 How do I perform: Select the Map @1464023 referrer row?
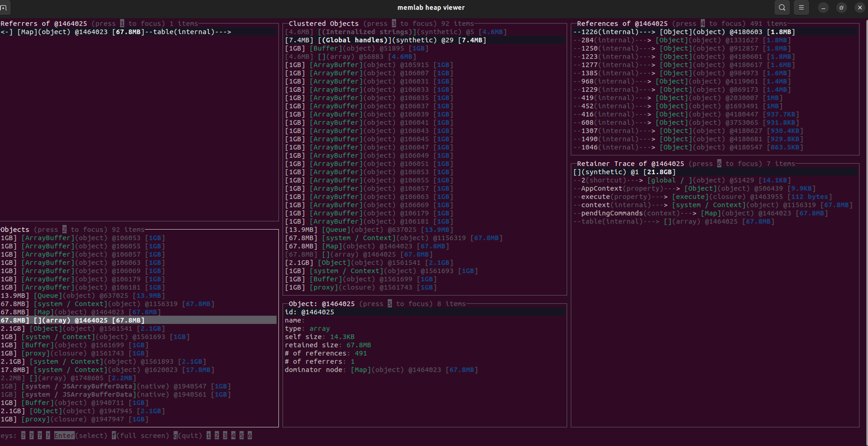pyautogui.click(x=138, y=32)
